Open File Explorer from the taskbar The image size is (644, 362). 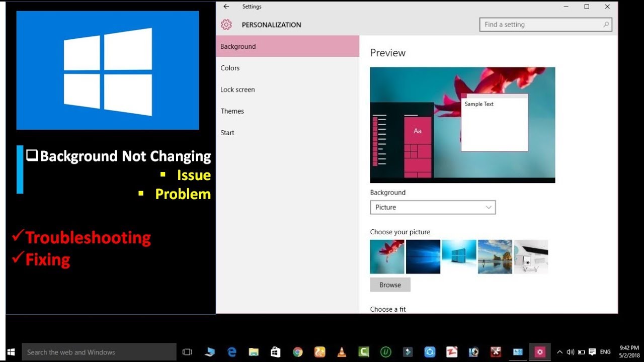[x=254, y=352]
